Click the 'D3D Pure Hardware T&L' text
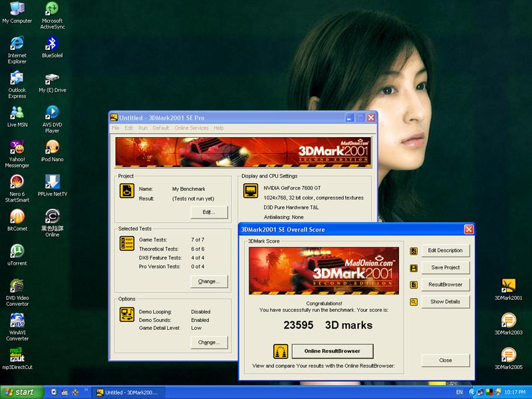The image size is (532, 399). 291,207
